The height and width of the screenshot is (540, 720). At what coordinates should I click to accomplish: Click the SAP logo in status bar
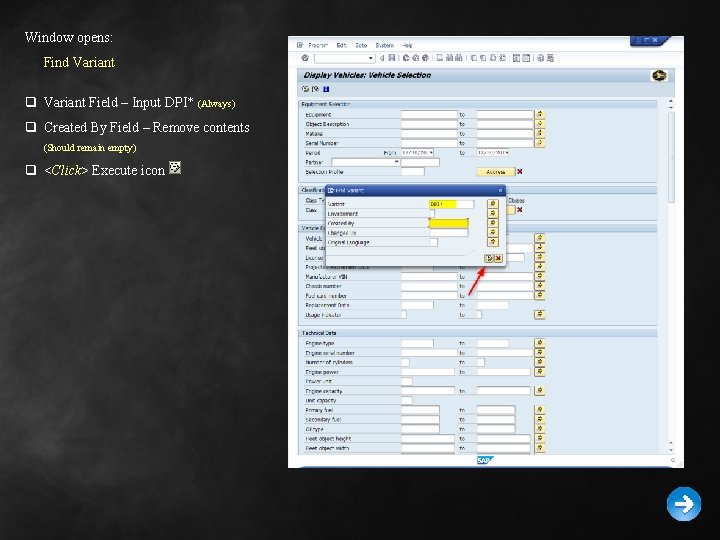click(x=485, y=460)
